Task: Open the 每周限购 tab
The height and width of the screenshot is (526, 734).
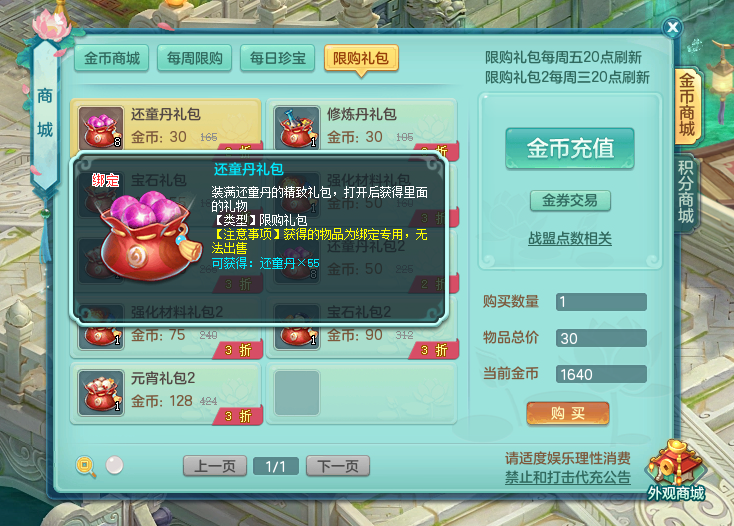Action: [x=195, y=58]
